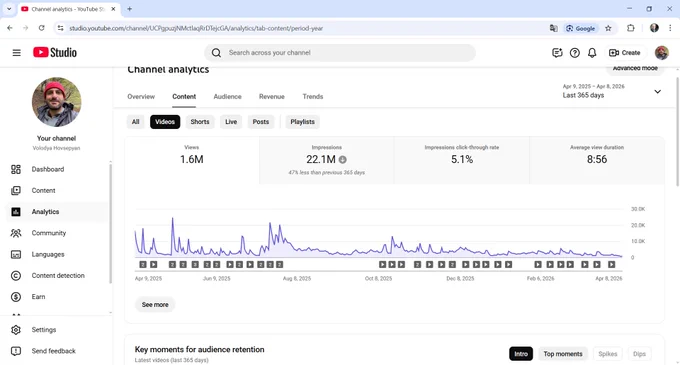
Task: Open the help question-mark icon
Action: click(x=575, y=53)
